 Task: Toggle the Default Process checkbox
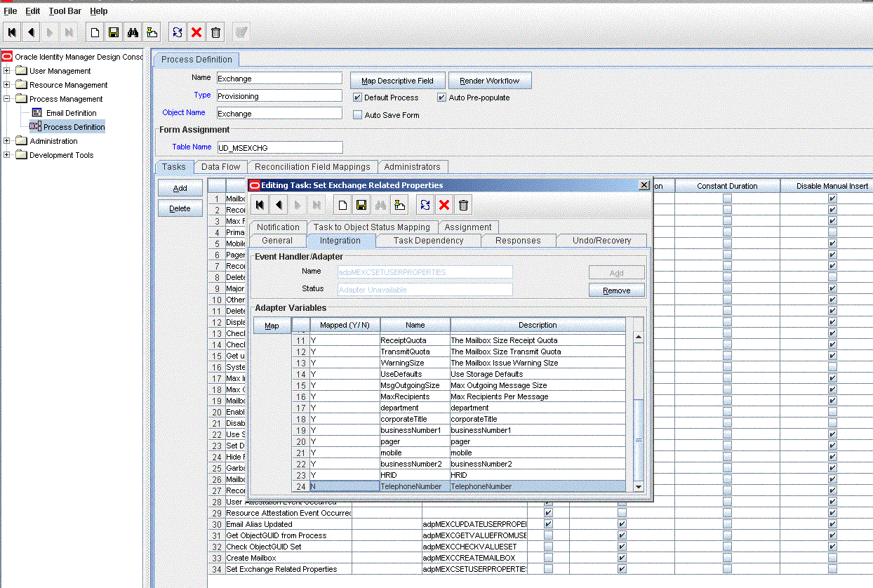(357, 98)
